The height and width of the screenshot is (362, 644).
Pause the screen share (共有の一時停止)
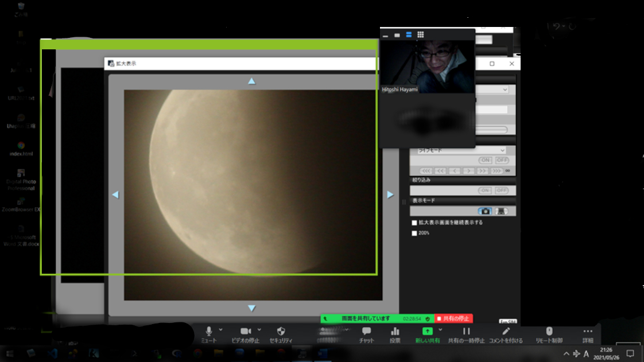pos(466,332)
